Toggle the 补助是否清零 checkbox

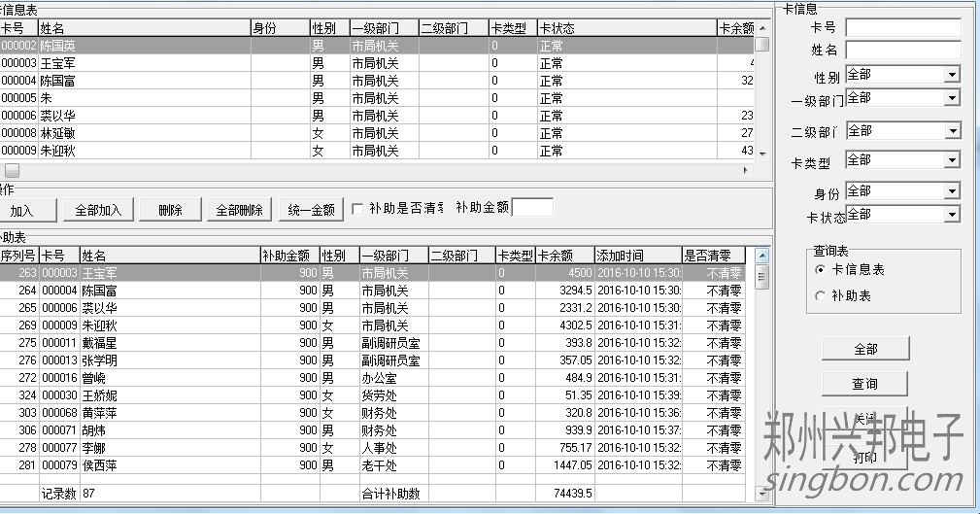(357, 208)
